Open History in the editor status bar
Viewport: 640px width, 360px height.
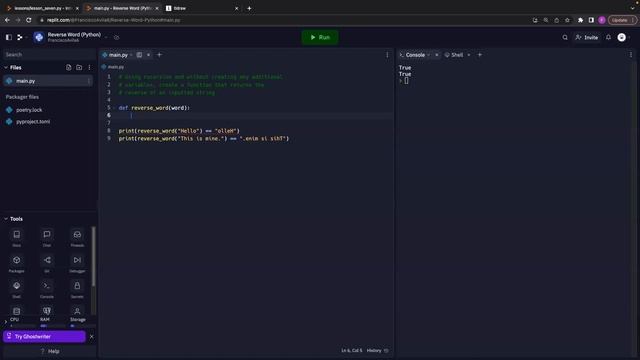coord(378,350)
